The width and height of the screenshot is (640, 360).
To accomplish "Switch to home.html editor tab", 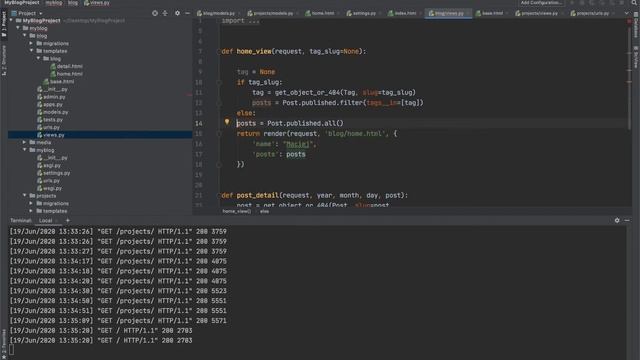I will [x=320, y=13].
